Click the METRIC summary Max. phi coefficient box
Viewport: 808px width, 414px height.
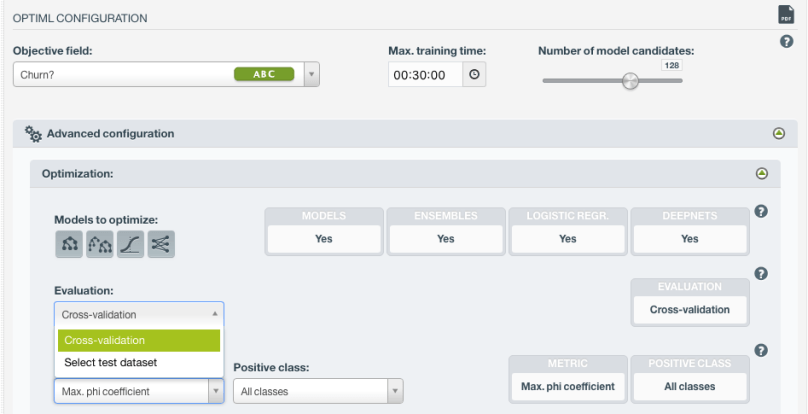568,387
